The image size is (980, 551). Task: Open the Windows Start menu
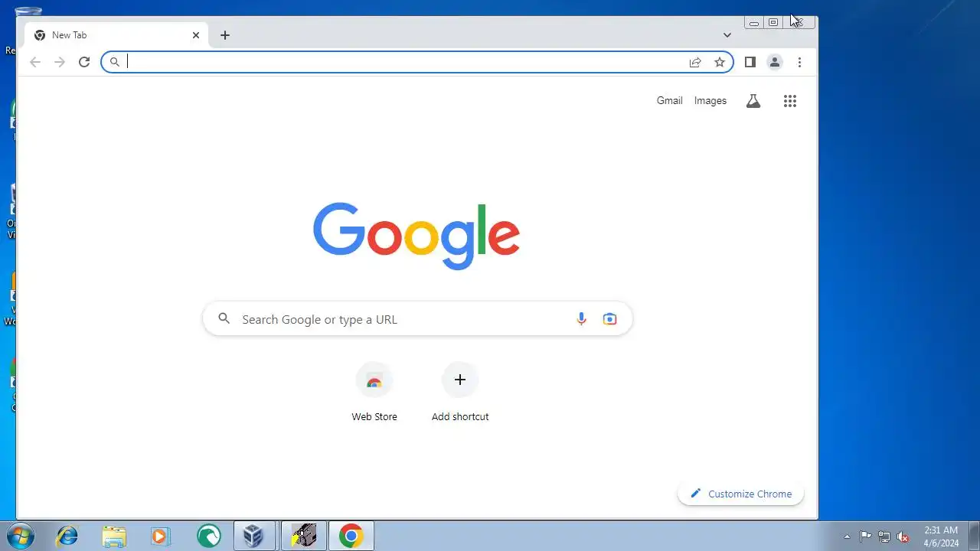(21, 536)
